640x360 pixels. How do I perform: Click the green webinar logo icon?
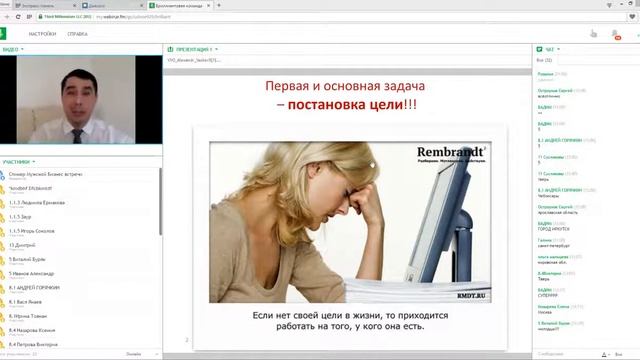coord(3,33)
